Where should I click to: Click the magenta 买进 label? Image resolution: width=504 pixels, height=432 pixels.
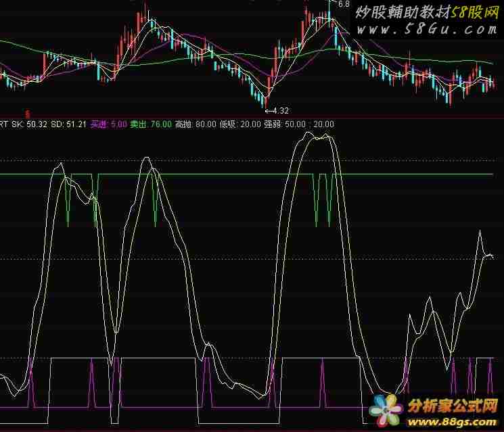(99, 124)
